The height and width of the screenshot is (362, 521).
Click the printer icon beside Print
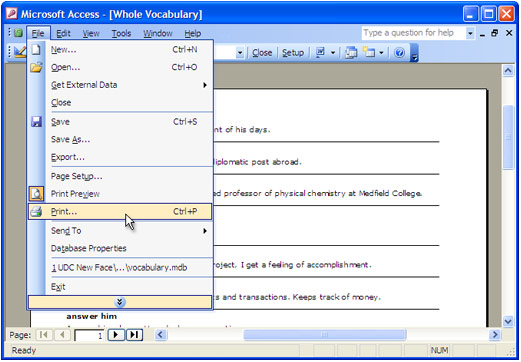click(36, 211)
